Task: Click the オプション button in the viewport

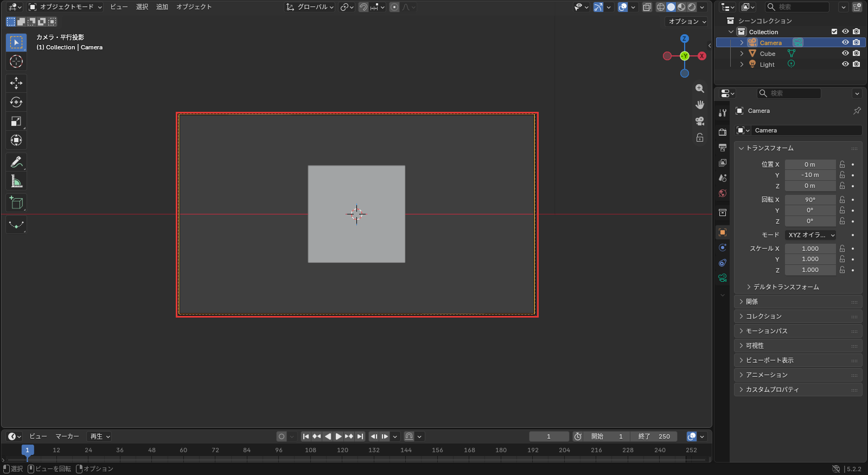Action: 687,22
